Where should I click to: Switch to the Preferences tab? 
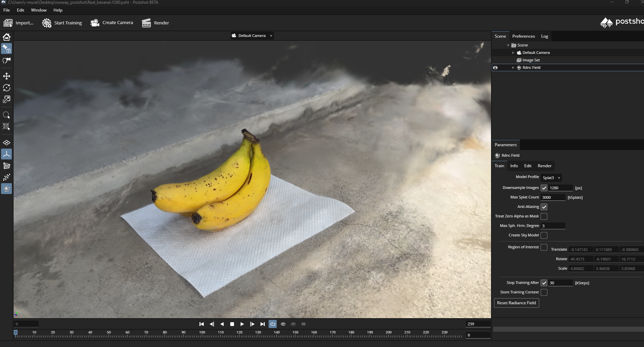pyautogui.click(x=523, y=36)
